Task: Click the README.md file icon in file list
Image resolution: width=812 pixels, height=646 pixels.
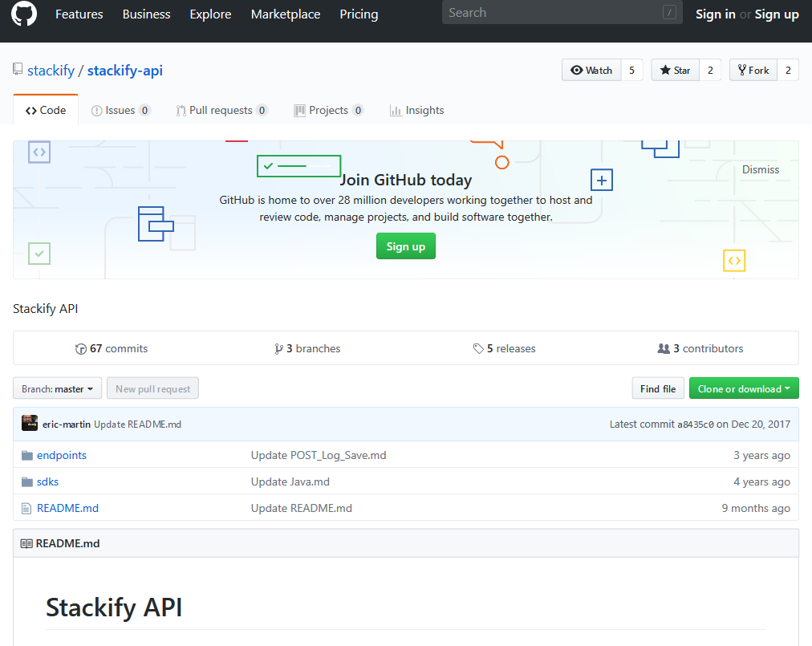Action: pyautogui.click(x=26, y=508)
